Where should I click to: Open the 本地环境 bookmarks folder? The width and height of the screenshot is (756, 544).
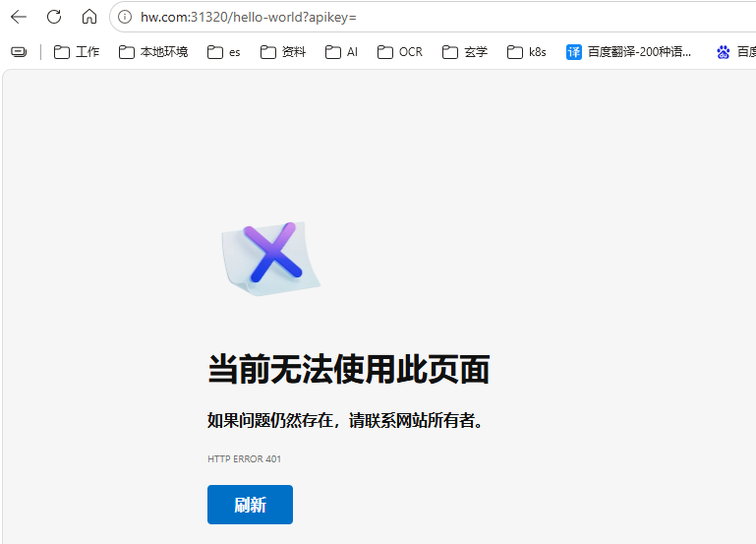(x=153, y=51)
